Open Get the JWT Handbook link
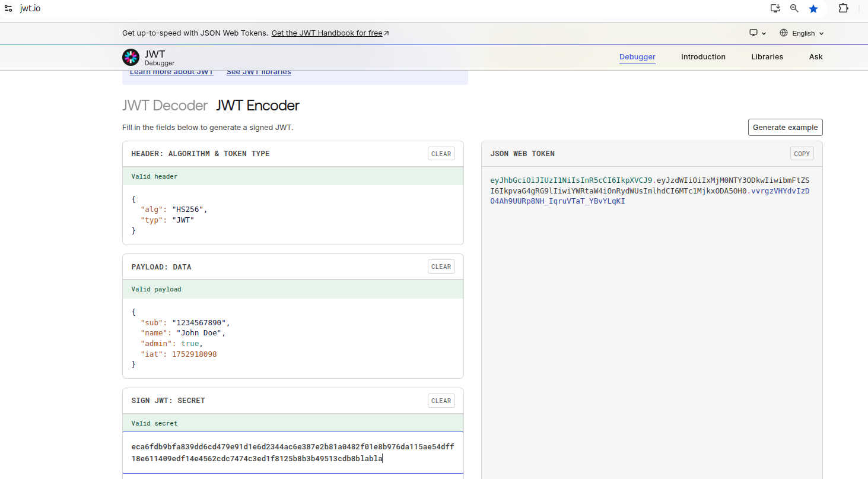 coord(330,33)
